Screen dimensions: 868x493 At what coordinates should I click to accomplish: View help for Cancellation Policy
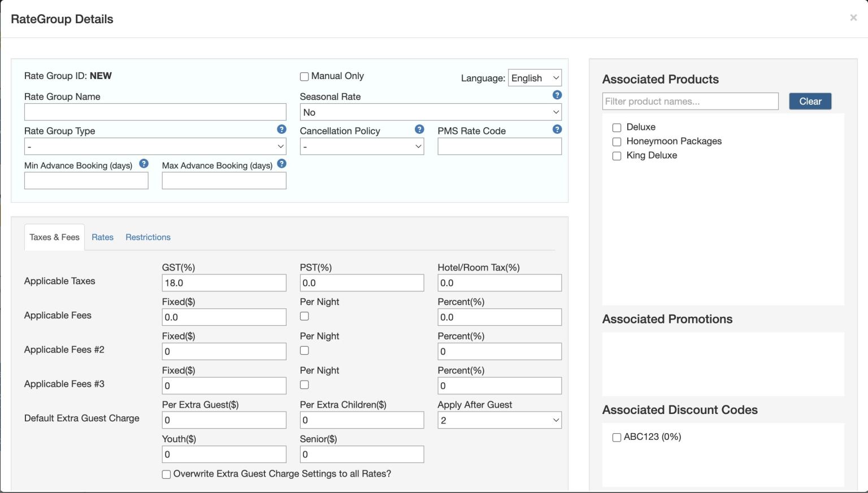[x=419, y=129]
